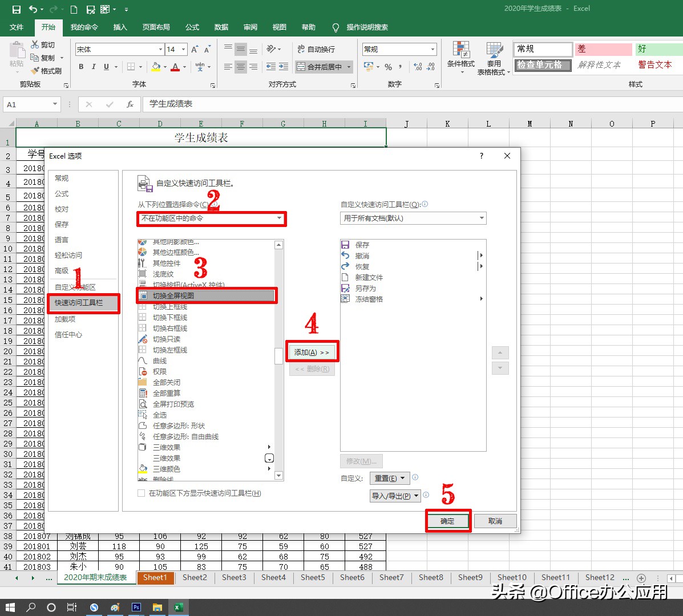
Task: Click the Move Up arrow button
Action: [x=500, y=352]
